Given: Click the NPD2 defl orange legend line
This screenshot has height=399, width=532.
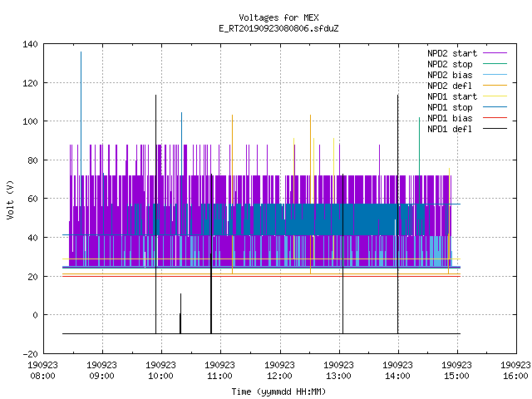Looking at the screenshot, I should [495, 86].
